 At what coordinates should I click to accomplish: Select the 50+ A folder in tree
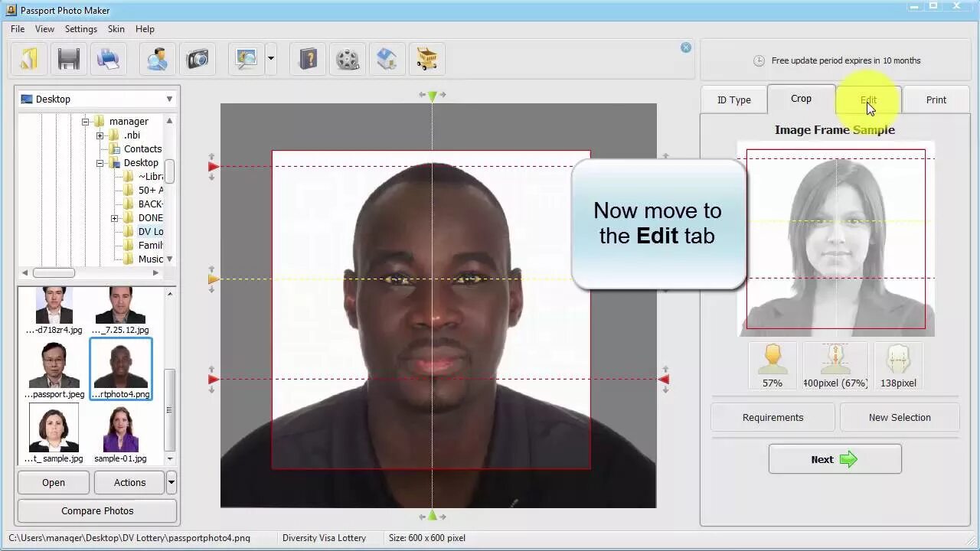click(x=151, y=191)
